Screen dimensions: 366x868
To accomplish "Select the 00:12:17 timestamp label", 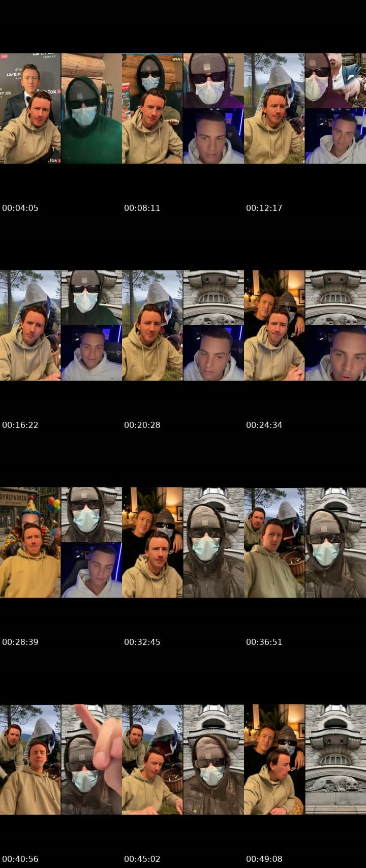I will tap(264, 208).
